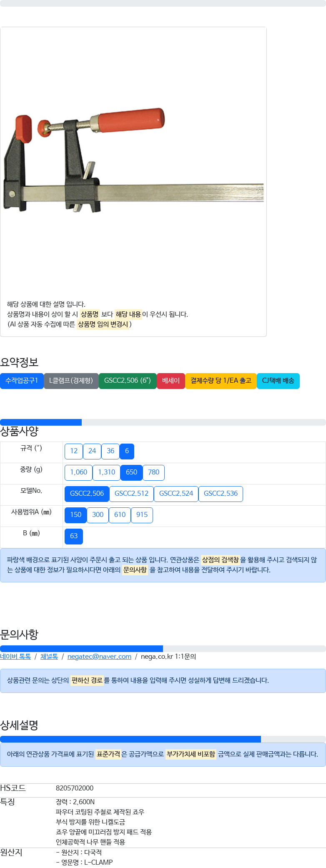Select the 1,060 g weight option
Screen dimensions: 326x868
pyautogui.click(x=78, y=472)
